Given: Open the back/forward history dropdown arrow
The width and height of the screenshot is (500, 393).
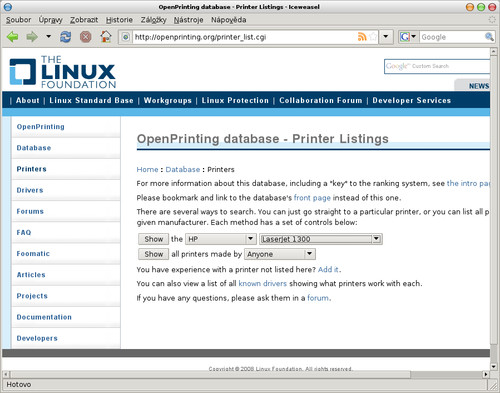Looking at the screenshot, I should 49,36.
